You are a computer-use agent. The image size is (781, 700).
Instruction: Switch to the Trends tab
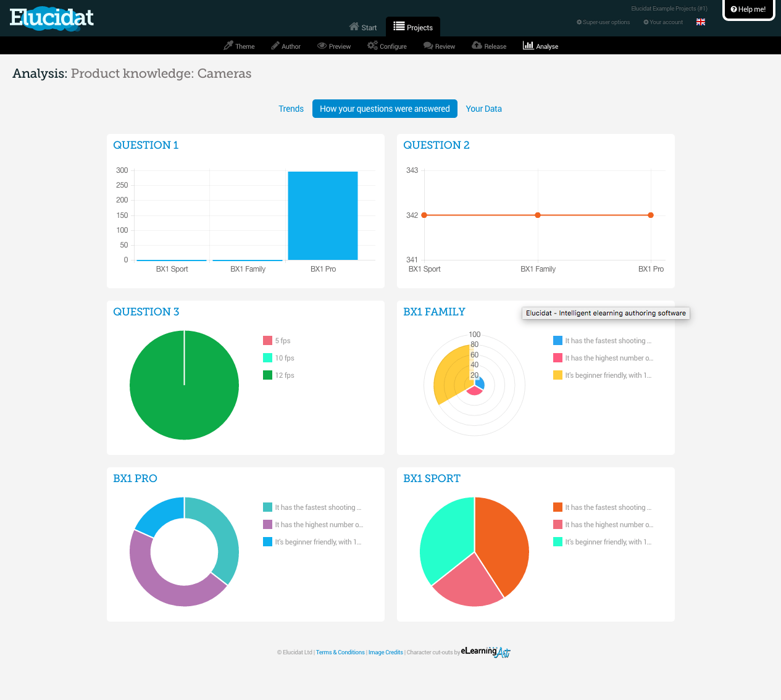coord(291,109)
